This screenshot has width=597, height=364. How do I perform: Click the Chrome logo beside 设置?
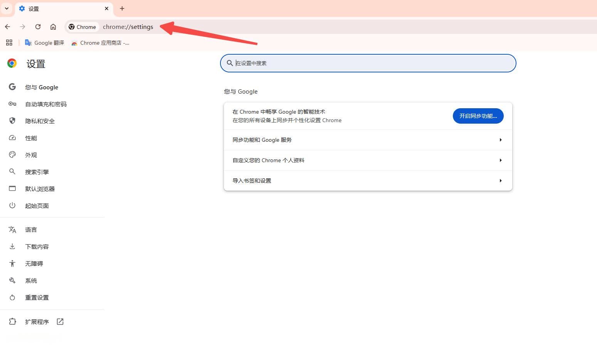12,63
